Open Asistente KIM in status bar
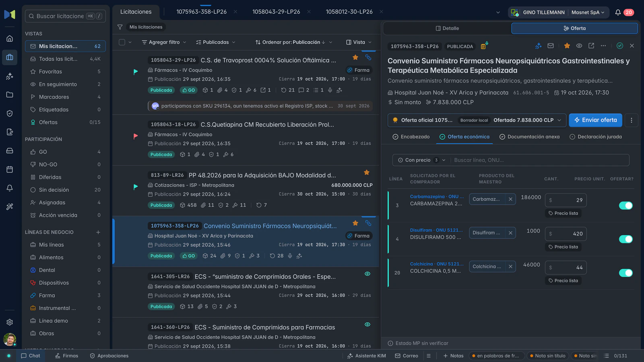Image resolution: width=644 pixels, height=362 pixels. pyautogui.click(x=366, y=356)
